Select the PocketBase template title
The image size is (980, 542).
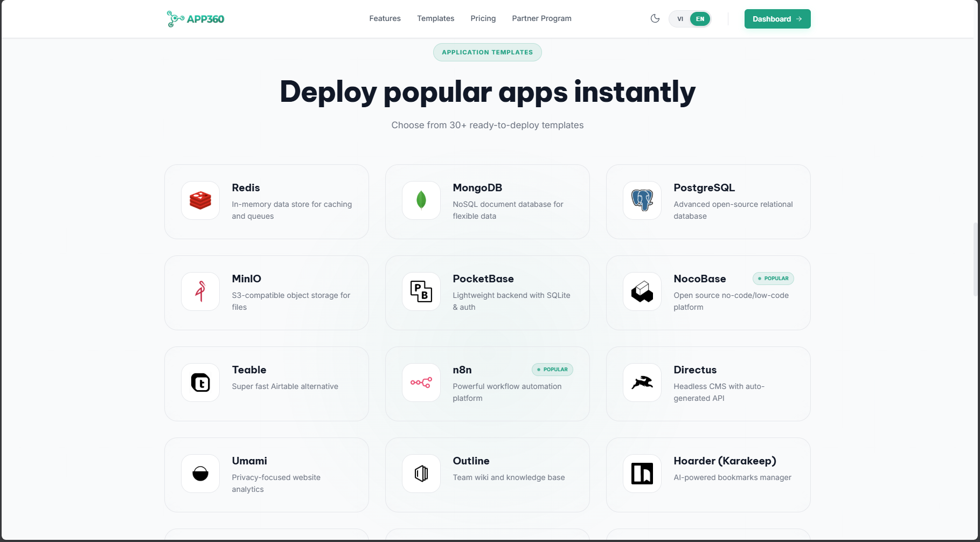[x=483, y=279]
